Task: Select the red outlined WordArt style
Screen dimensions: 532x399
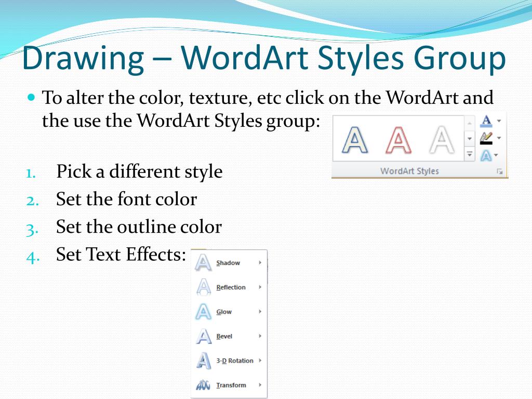Action: point(398,140)
